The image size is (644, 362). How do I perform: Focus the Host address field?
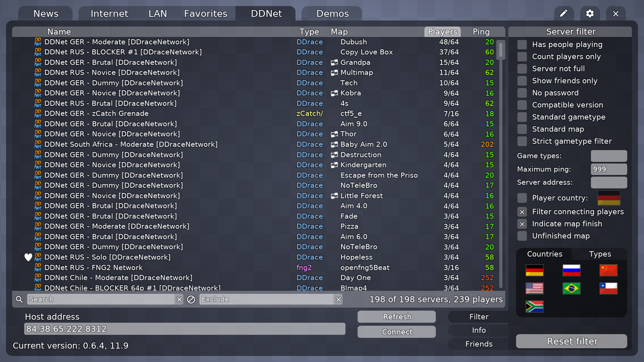(x=185, y=329)
